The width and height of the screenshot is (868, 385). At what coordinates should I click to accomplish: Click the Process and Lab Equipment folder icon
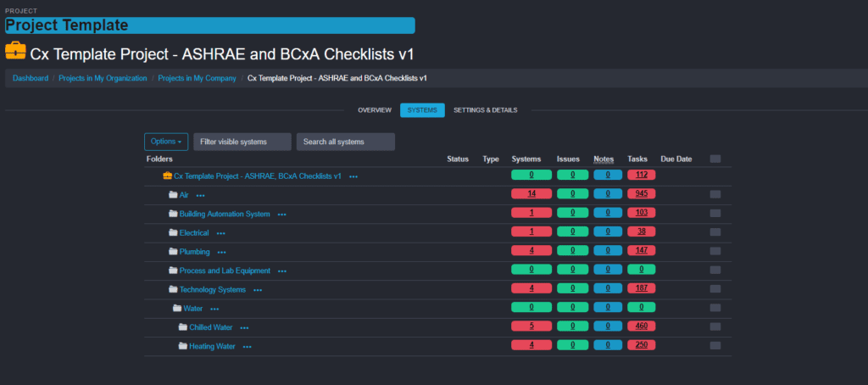[173, 271]
